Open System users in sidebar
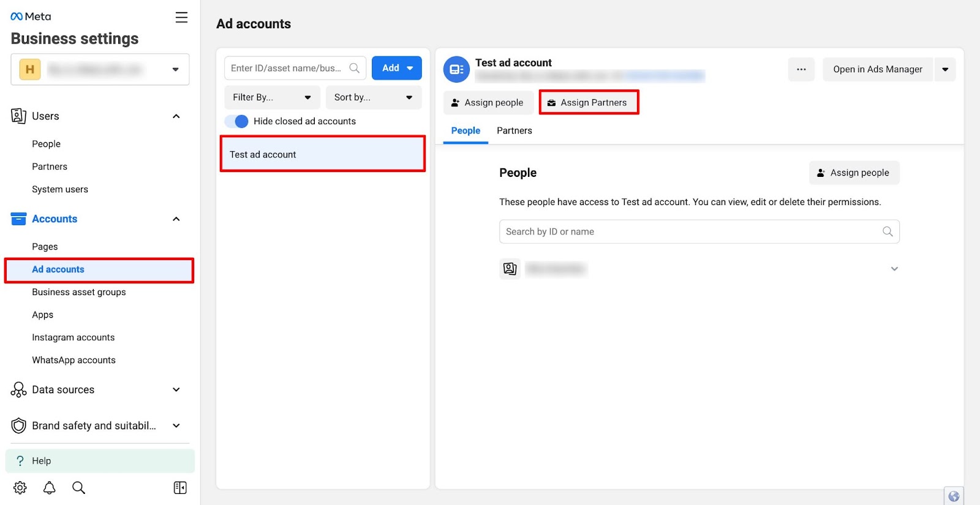The image size is (980, 505). point(60,189)
